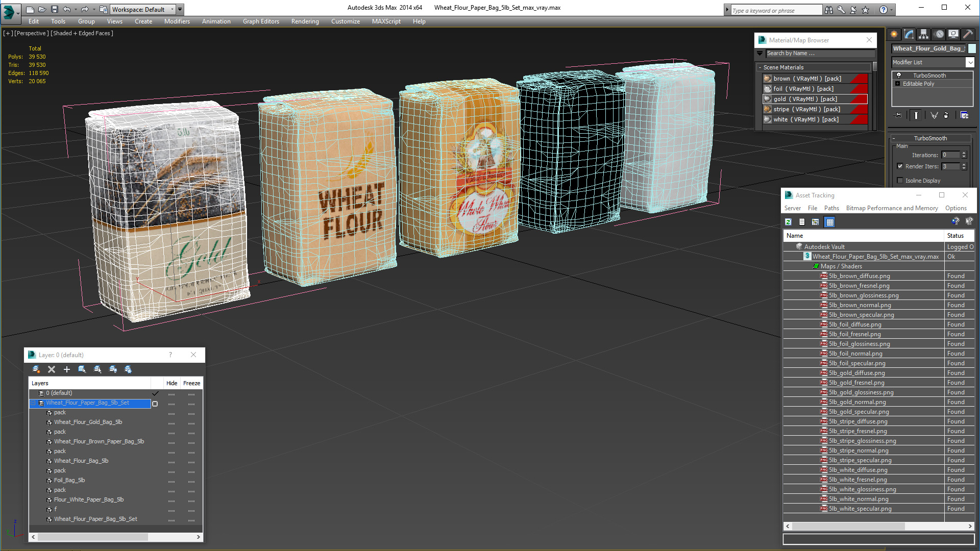This screenshot has width=980, height=551.
Task: Click the Perspective viewport label
Action: pyautogui.click(x=32, y=33)
